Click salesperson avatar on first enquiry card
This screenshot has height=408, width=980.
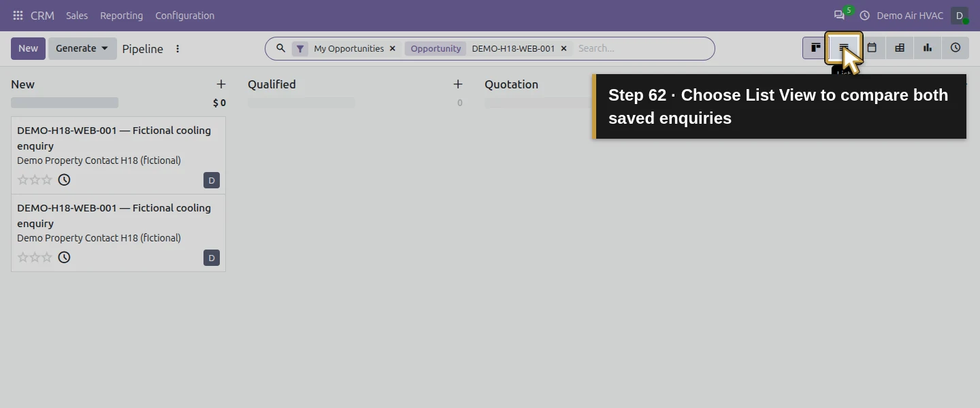click(x=212, y=180)
